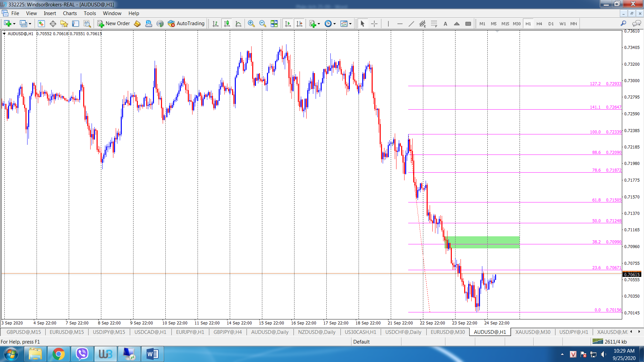The width and height of the screenshot is (644, 362).
Task: Select the crosshair tool
Action: pos(374,23)
